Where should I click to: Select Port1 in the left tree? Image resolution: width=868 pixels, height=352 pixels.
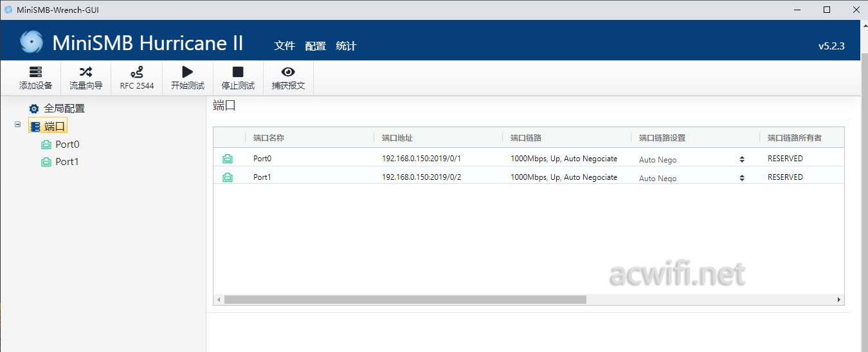[x=67, y=162]
